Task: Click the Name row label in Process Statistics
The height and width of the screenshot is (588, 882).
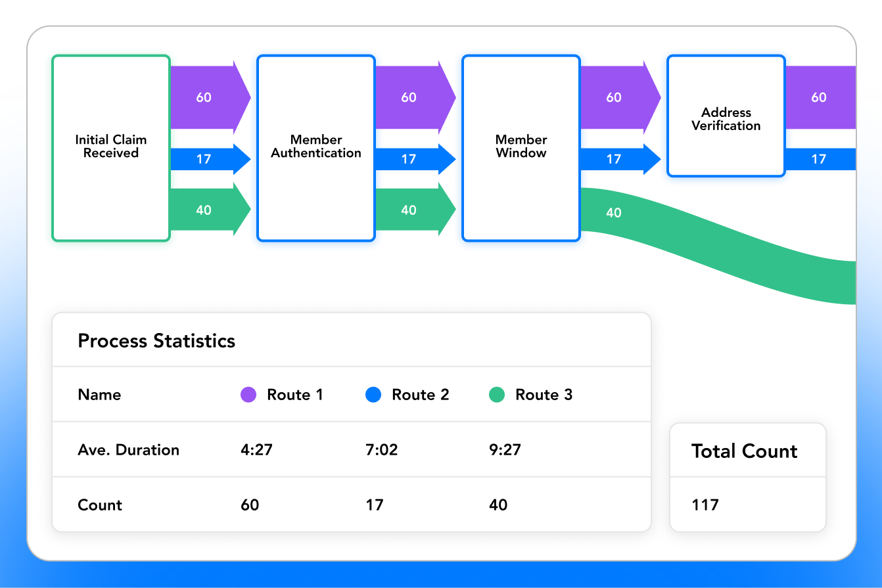Action: click(x=99, y=394)
